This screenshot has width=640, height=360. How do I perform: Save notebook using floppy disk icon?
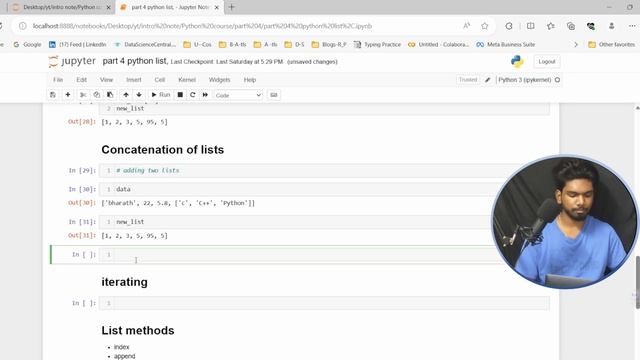point(53,95)
